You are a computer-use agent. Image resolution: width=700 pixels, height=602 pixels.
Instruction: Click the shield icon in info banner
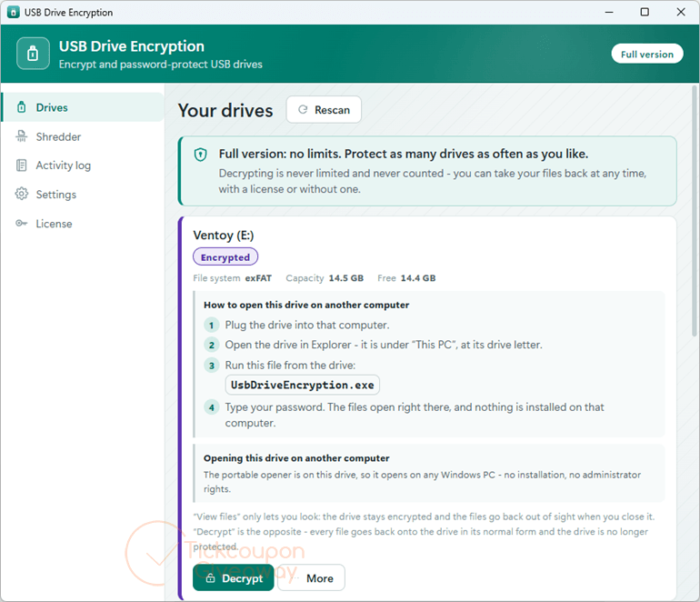pos(200,155)
